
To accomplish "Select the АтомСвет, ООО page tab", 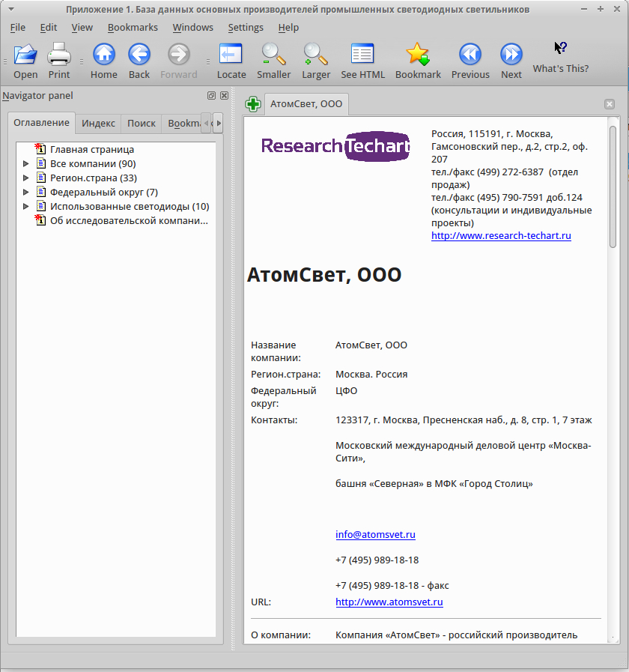I will (306, 104).
